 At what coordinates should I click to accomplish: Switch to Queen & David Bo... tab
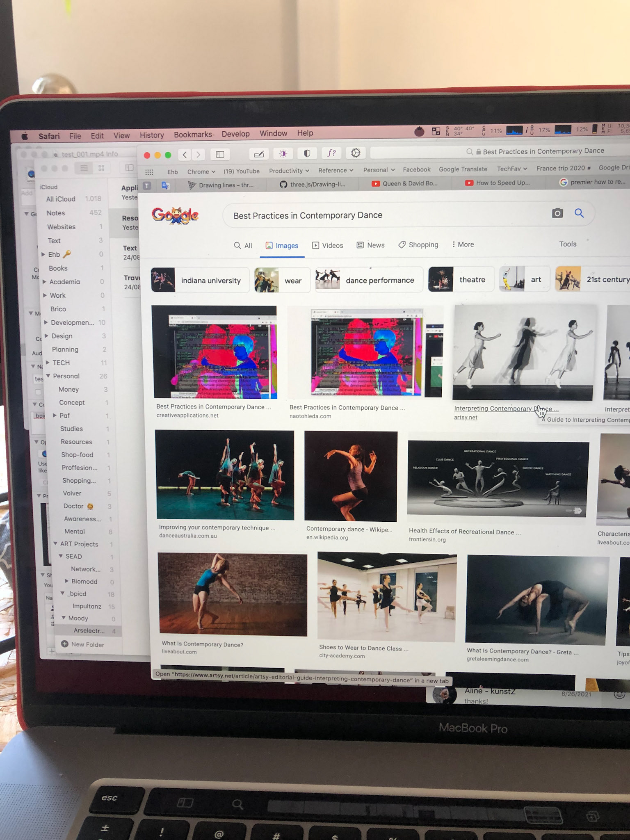click(x=405, y=183)
